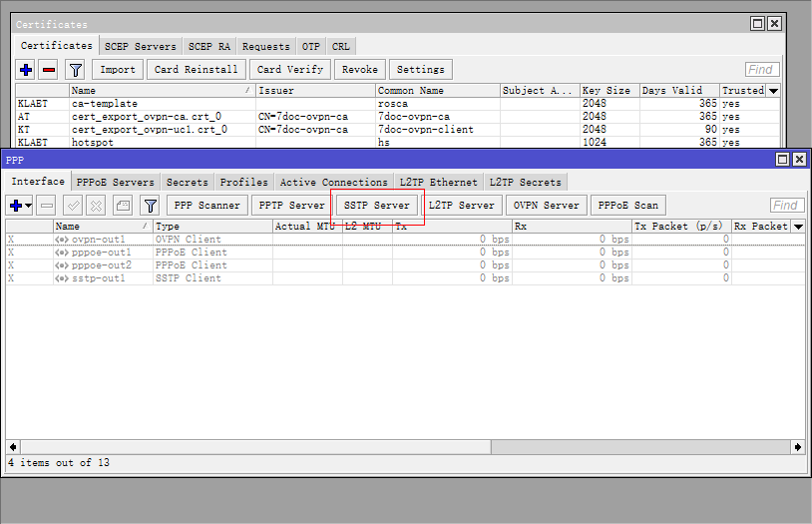The height and width of the screenshot is (524, 812).
Task: Click the add certificate plus icon
Action: (x=26, y=70)
